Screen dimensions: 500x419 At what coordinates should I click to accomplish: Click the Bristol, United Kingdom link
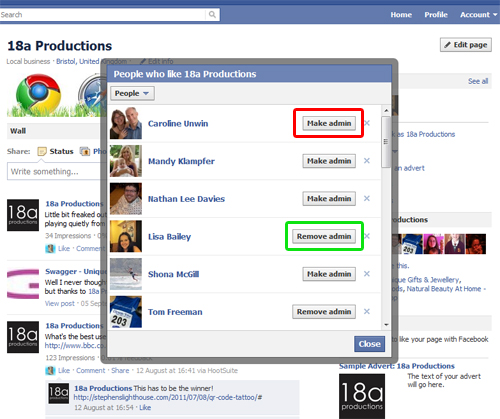(x=92, y=61)
